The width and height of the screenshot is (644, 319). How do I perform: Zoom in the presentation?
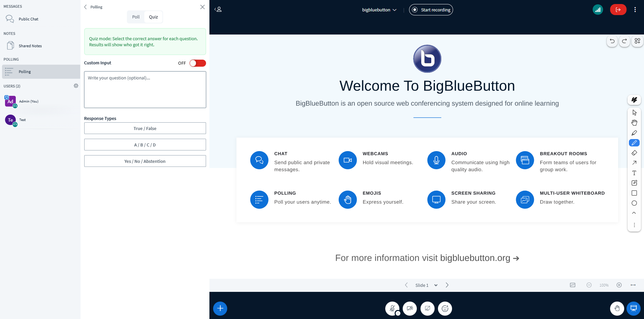click(x=619, y=285)
